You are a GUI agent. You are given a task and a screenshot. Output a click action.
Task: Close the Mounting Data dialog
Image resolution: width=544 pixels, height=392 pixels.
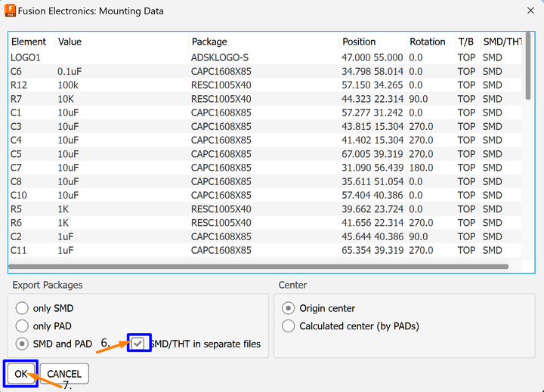(530, 11)
